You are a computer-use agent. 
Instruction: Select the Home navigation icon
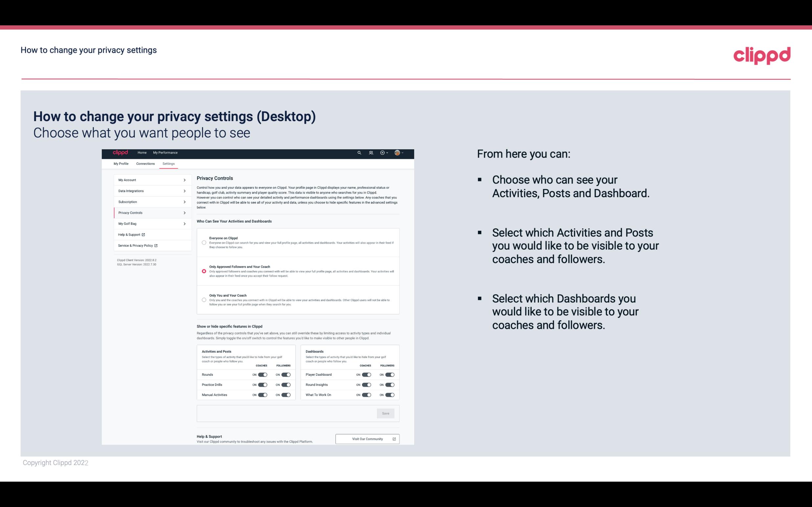(x=142, y=153)
